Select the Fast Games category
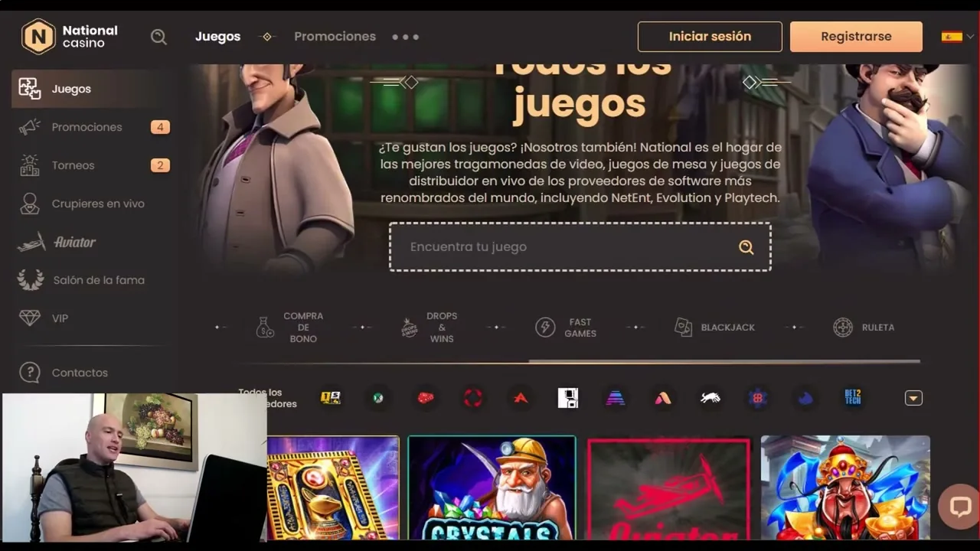The width and height of the screenshot is (980, 551). pyautogui.click(x=566, y=328)
